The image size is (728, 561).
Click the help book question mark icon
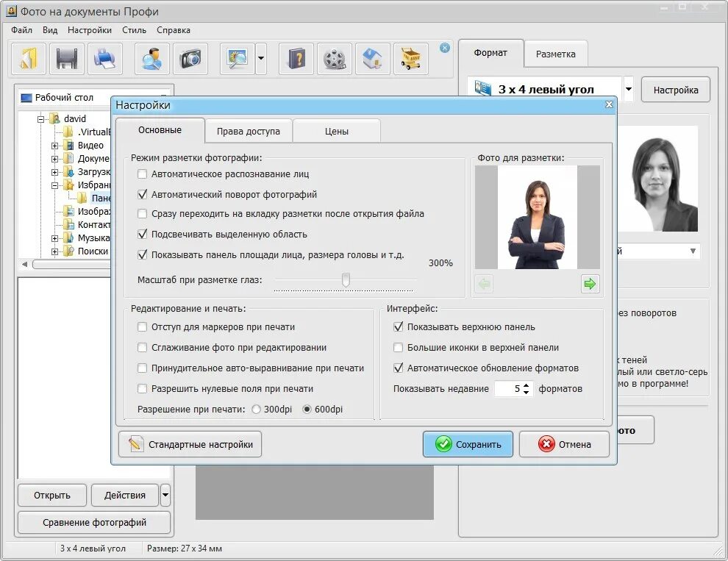click(x=296, y=59)
